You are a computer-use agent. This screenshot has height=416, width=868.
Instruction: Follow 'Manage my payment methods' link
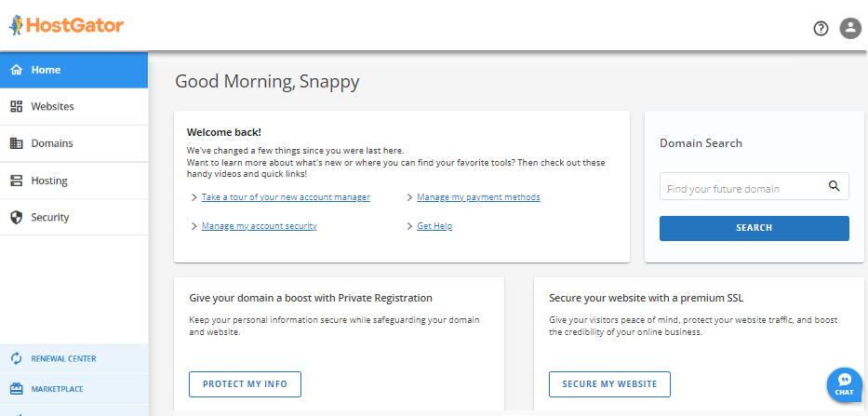tap(478, 196)
